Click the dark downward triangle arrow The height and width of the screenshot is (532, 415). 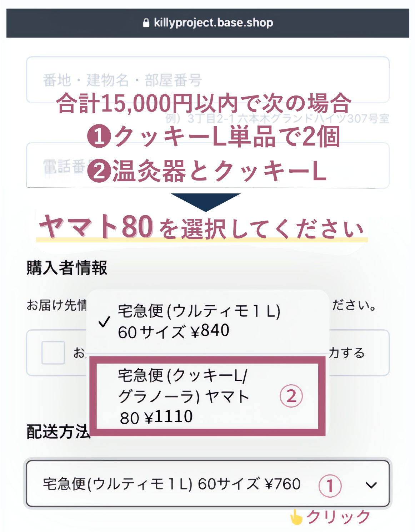pos(206,202)
